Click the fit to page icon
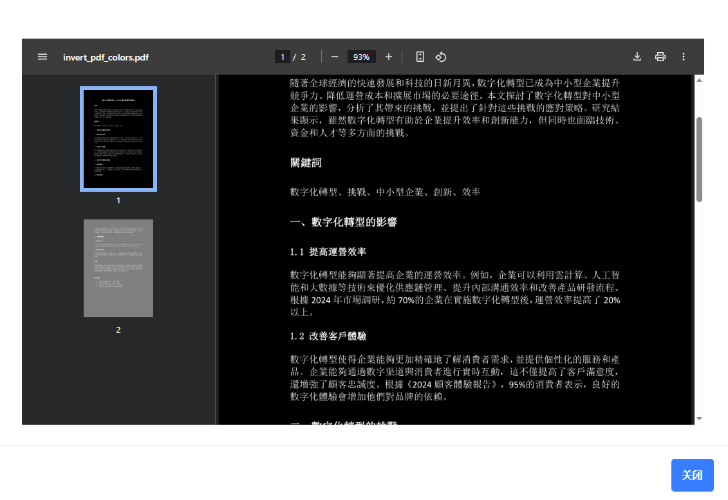Viewport: 728px width, 500px height. [x=420, y=57]
